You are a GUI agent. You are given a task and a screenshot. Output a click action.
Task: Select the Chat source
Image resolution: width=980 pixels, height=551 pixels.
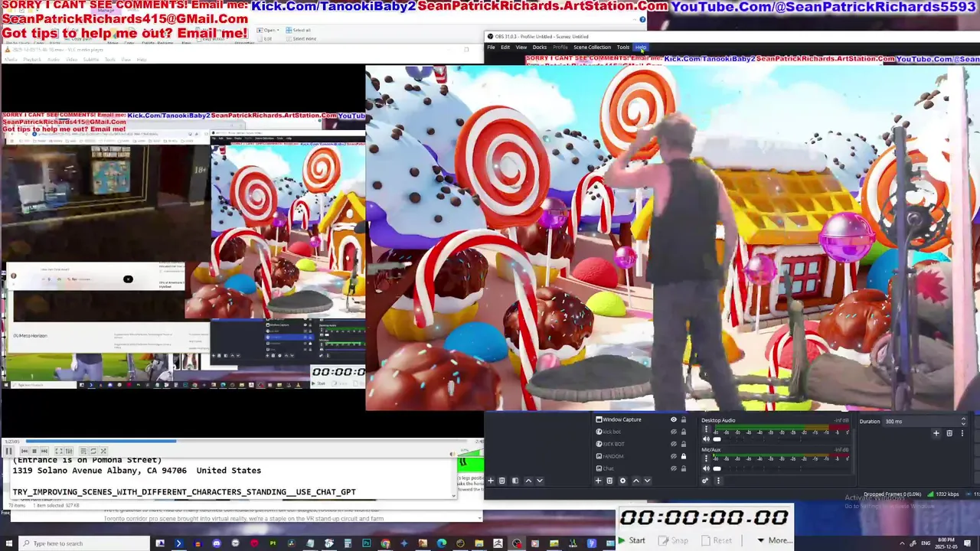(609, 468)
